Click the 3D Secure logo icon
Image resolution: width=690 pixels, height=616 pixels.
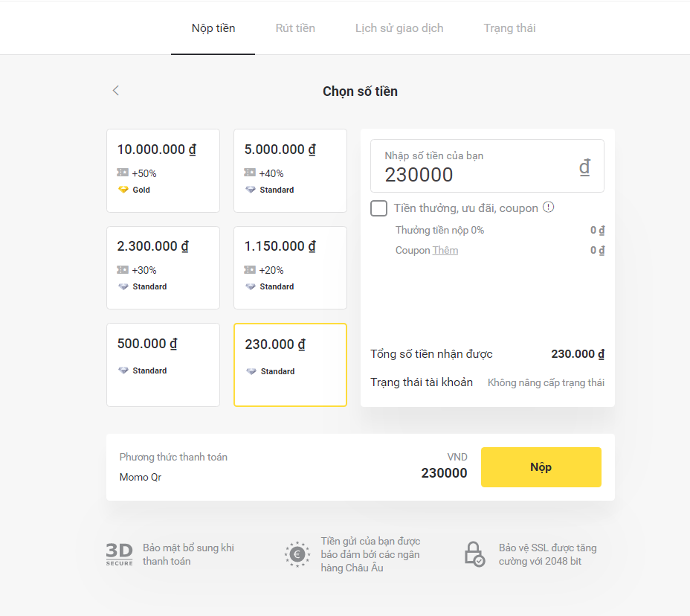pos(119,554)
